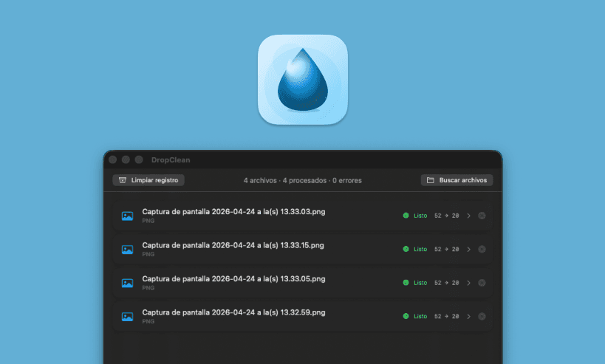Click PNG type label under 13.33.03.png
The width and height of the screenshot is (605, 364).
tap(148, 221)
